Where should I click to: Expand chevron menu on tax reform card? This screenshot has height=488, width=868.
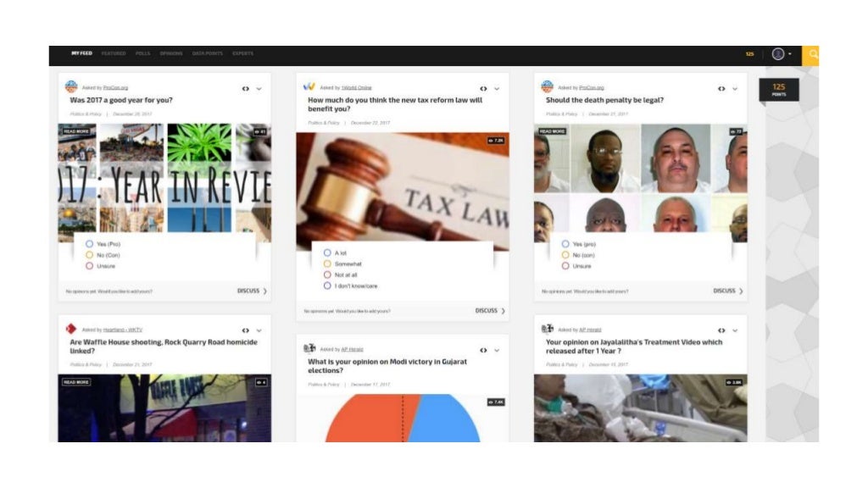coord(497,88)
